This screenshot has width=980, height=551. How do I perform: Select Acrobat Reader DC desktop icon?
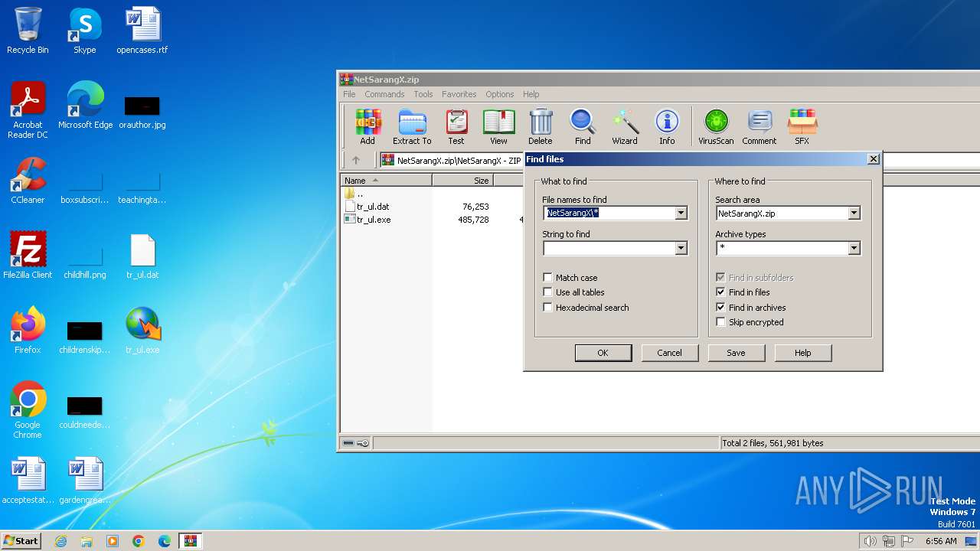28,111
